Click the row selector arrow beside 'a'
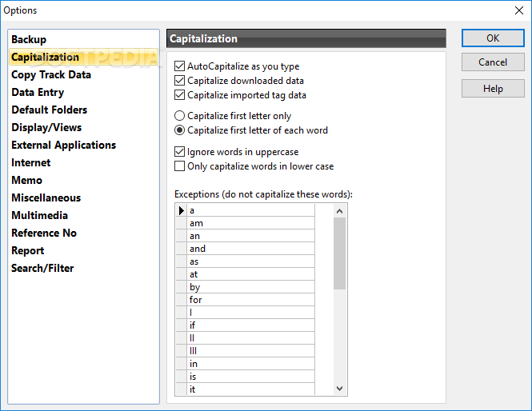Image resolution: width=532 pixels, height=411 pixels. [181, 210]
